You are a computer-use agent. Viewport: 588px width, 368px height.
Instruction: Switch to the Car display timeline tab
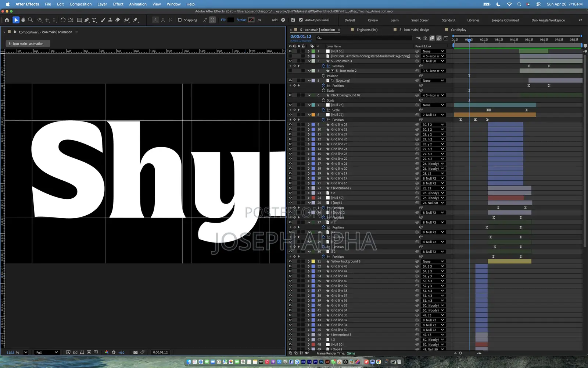click(x=458, y=30)
